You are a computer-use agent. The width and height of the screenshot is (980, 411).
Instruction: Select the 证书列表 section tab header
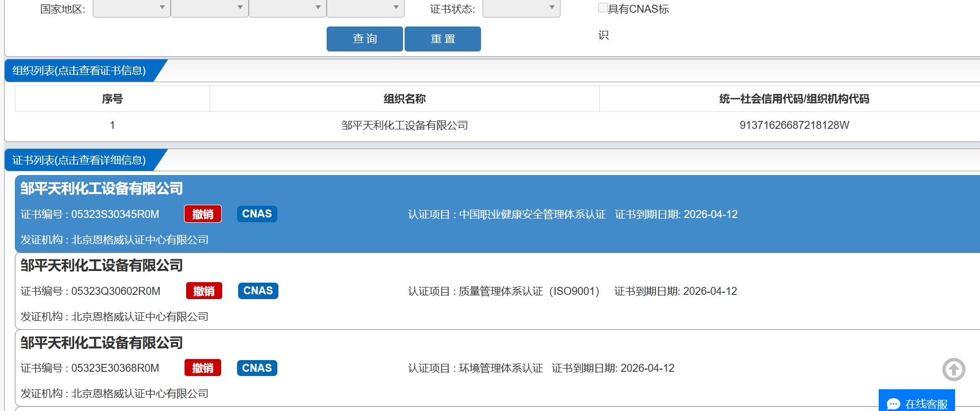point(80,160)
